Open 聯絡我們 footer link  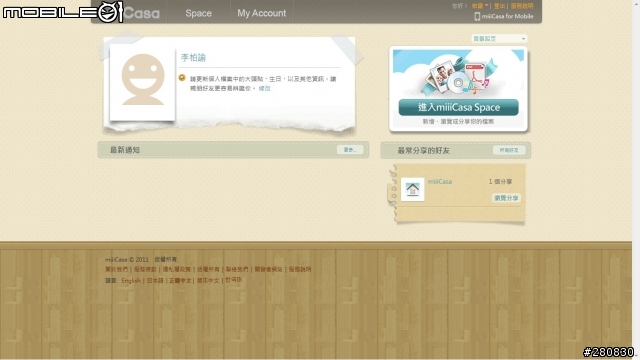pos(237,269)
